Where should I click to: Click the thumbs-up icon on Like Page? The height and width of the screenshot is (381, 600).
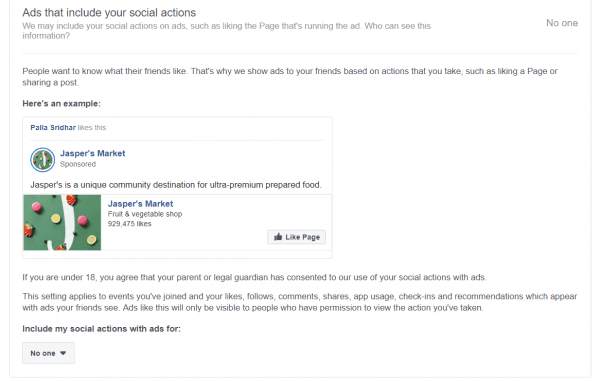pyautogui.click(x=278, y=237)
